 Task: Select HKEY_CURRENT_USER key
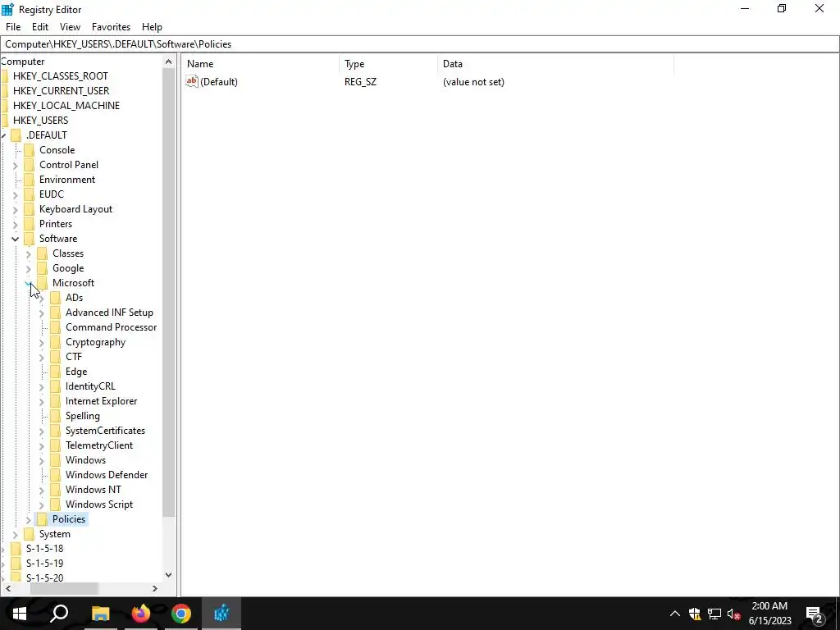[61, 91]
